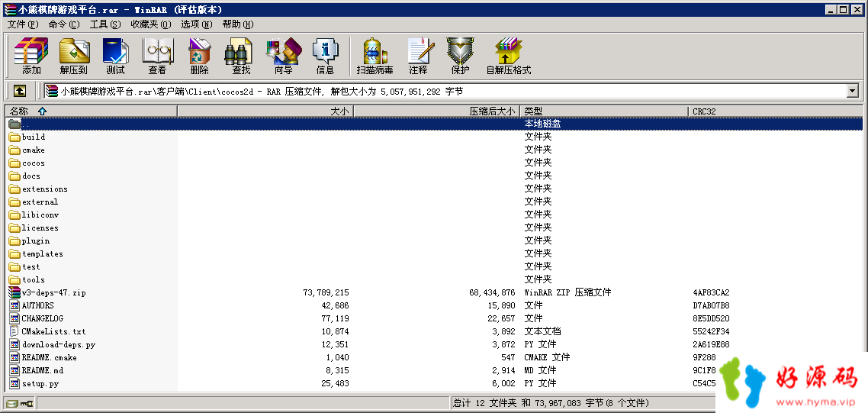Click the SFX (自解压格式) toolbar icon

(x=508, y=56)
